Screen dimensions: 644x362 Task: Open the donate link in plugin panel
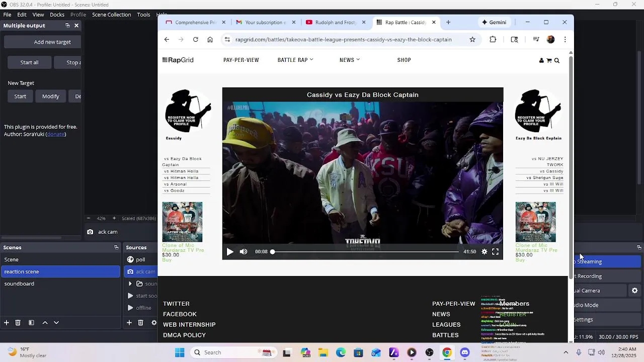click(56, 134)
